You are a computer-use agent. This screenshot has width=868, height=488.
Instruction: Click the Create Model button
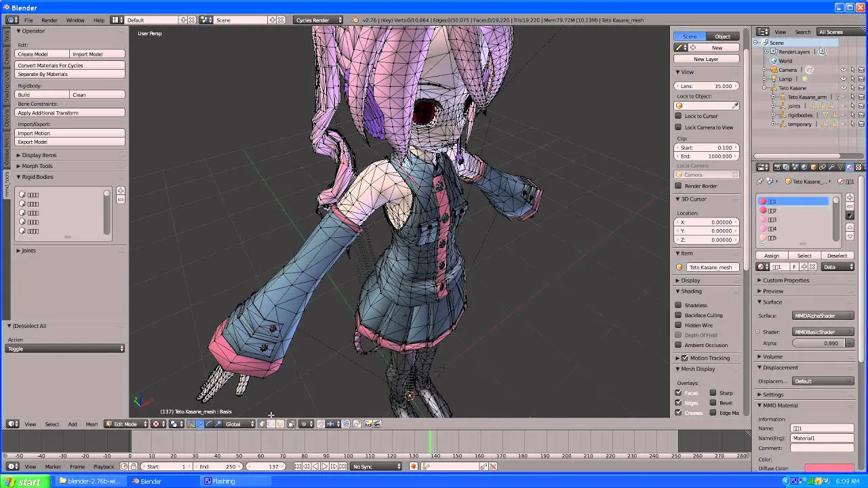click(x=42, y=54)
